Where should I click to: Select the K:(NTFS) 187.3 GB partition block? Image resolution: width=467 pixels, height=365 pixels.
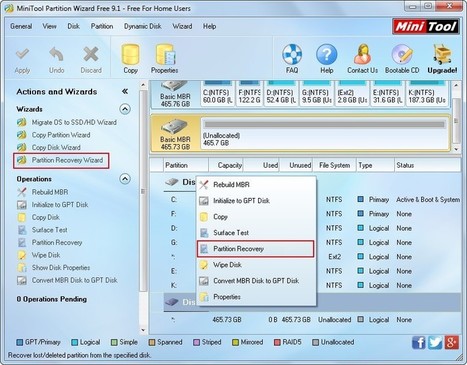point(428,93)
